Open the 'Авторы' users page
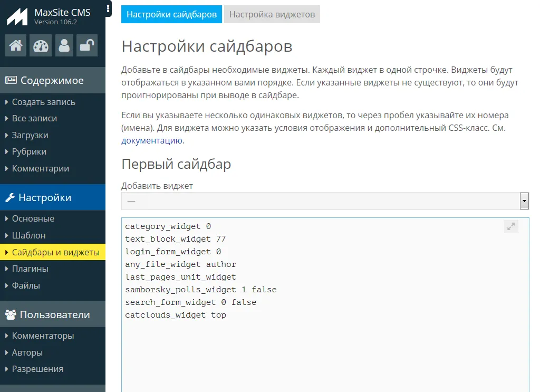Image resolution: width=540 pixels, height=392 pixels. point(27,352)
